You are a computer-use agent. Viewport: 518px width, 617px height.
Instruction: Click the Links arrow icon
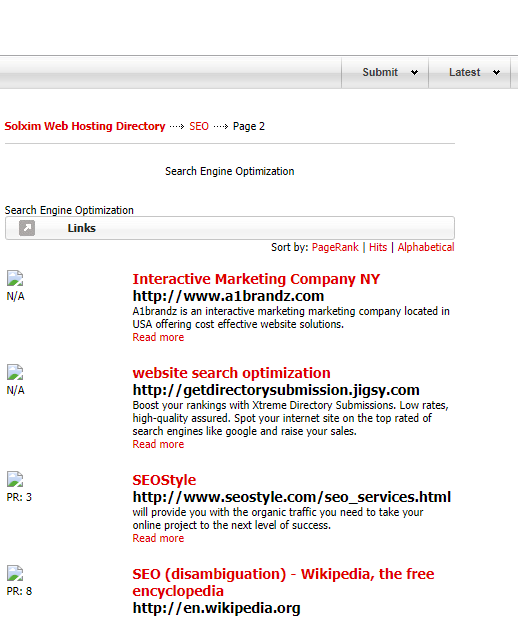click(27, 228)
